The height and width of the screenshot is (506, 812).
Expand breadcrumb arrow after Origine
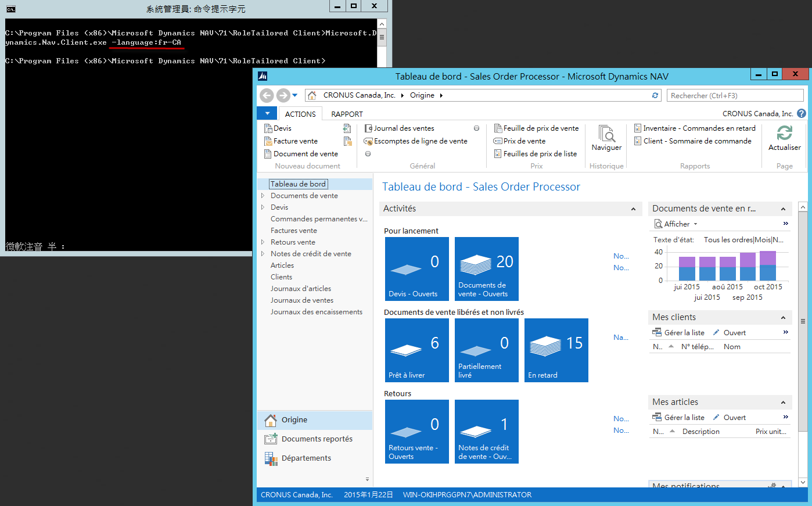441,95
